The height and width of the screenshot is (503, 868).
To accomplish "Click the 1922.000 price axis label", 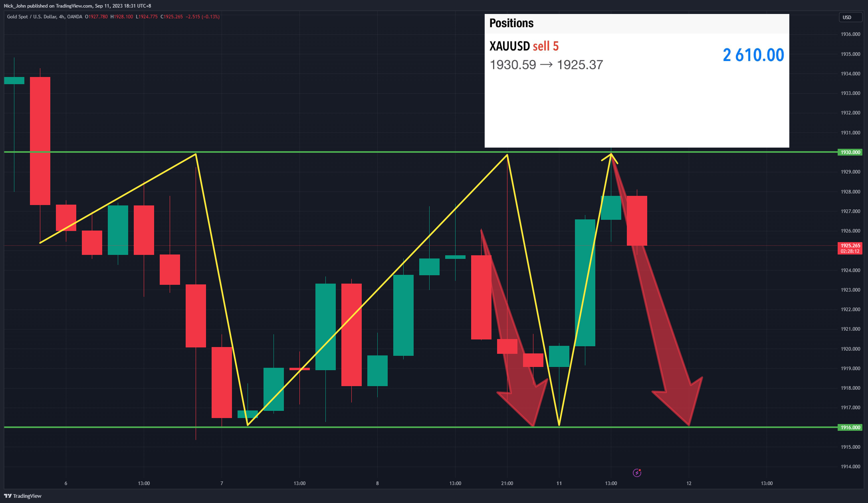I will tap(850, 310).
